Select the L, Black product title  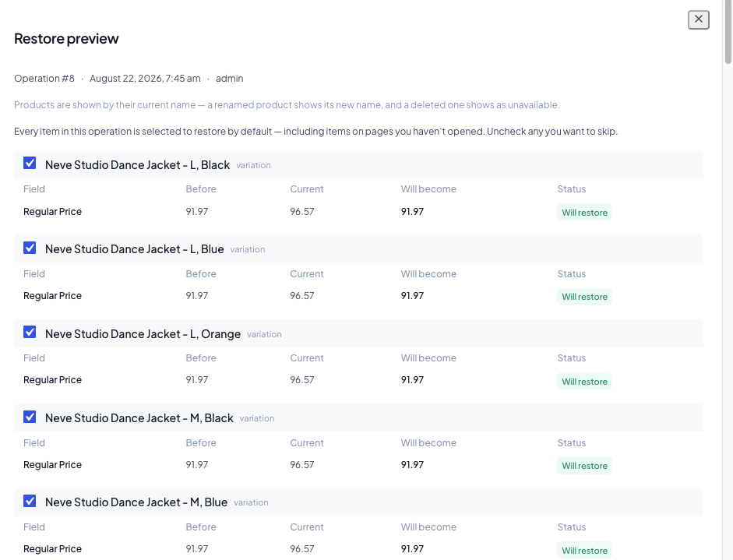tap(137, 165)
